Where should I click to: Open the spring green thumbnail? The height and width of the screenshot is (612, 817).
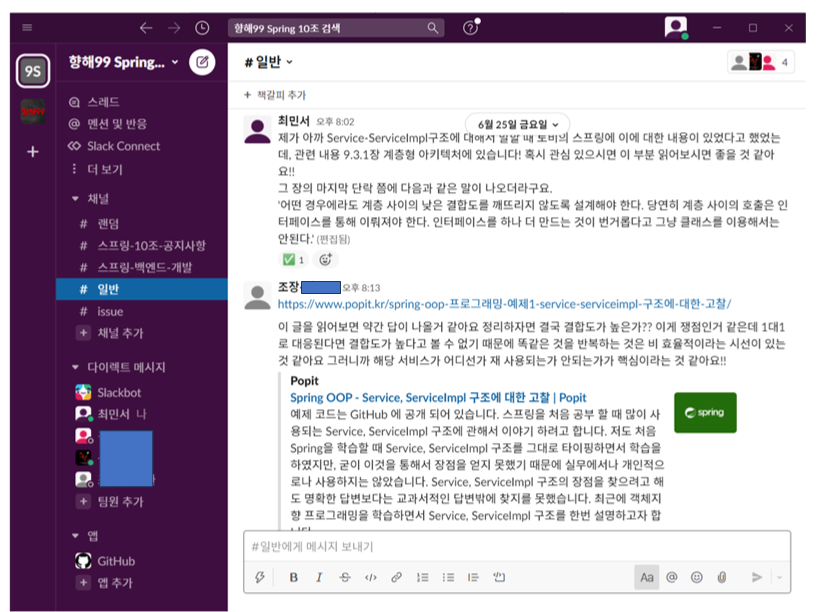pos(705,413)
